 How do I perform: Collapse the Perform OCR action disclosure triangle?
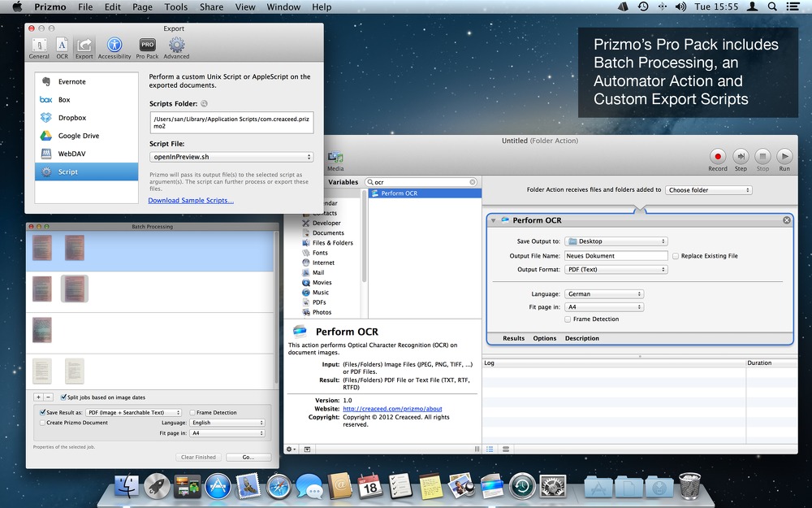pyautogui.click(x=493, y=220)
